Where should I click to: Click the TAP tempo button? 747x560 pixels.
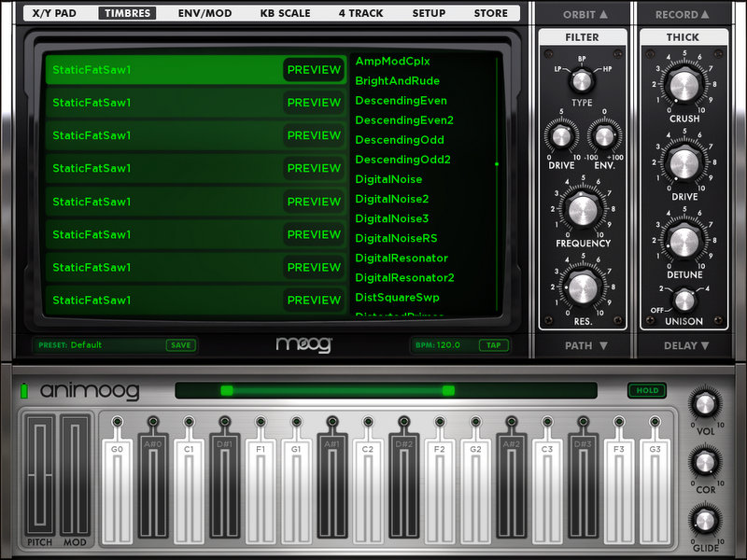click(494, 345)
